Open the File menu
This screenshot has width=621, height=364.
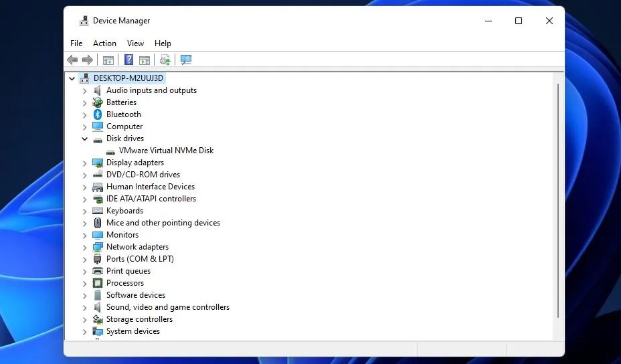coord(76,43)
